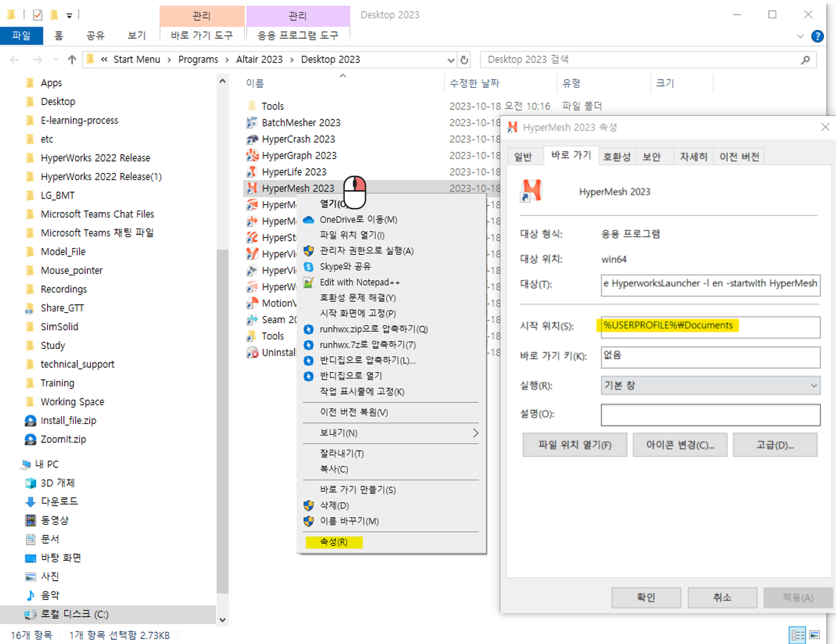Expand the address bar history dropdown

tap(450, 59)
